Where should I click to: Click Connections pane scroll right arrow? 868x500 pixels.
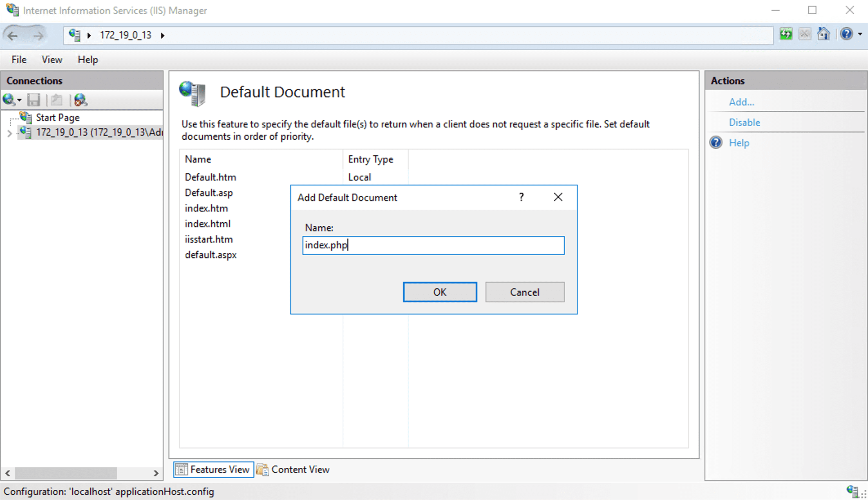(156, 473)
